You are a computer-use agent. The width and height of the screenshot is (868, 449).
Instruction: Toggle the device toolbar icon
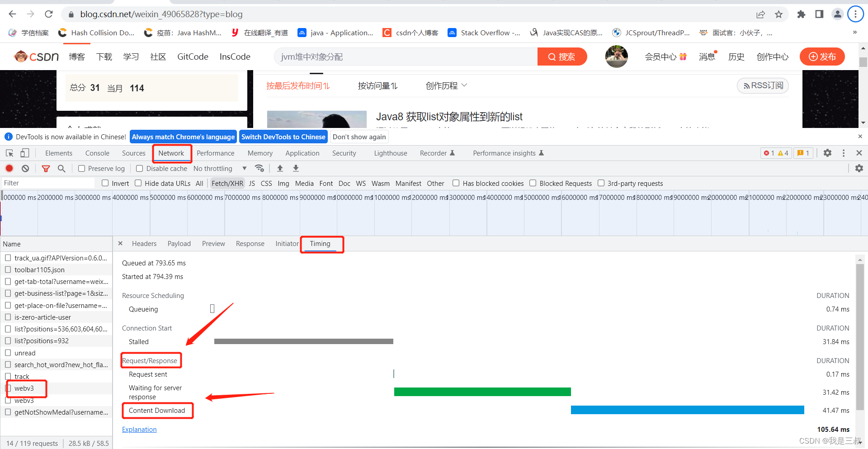pyautogui.click(x=24, y=153)
